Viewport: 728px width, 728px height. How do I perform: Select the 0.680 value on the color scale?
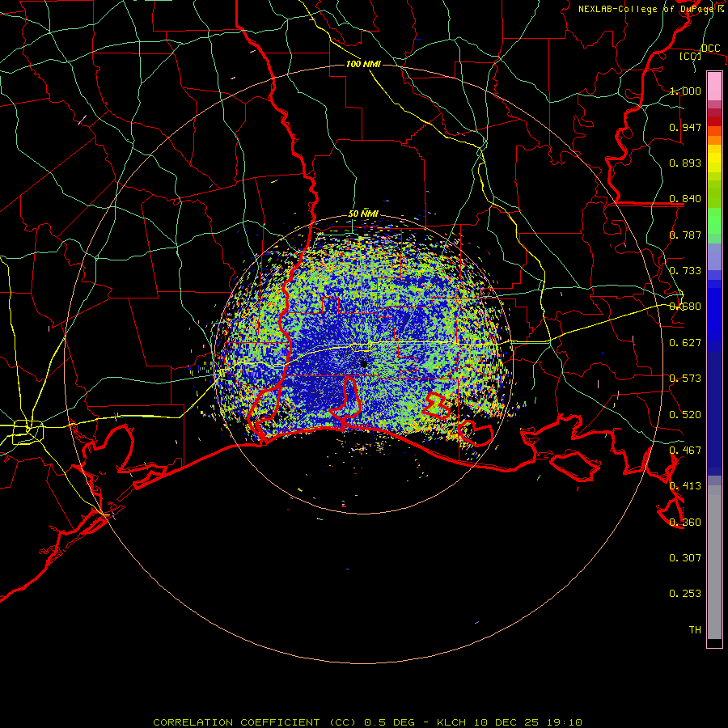click(685, 307)
